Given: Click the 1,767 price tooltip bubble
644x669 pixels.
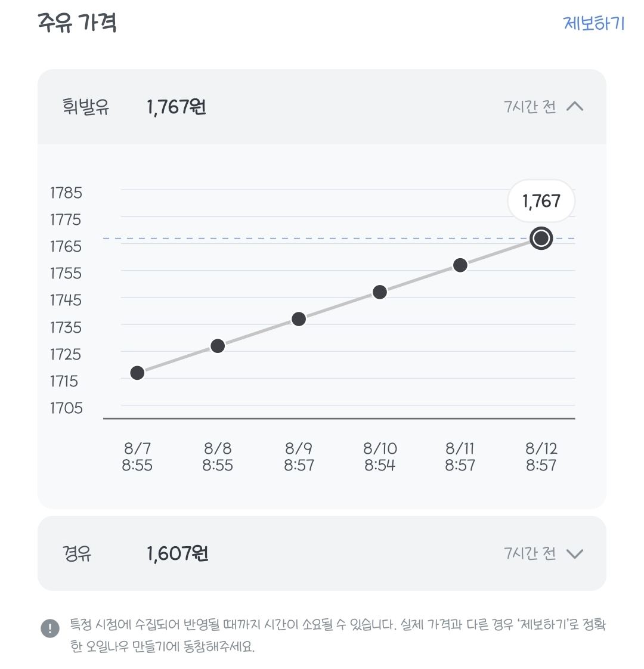Looking at the screenshot, I should point(541,201).
